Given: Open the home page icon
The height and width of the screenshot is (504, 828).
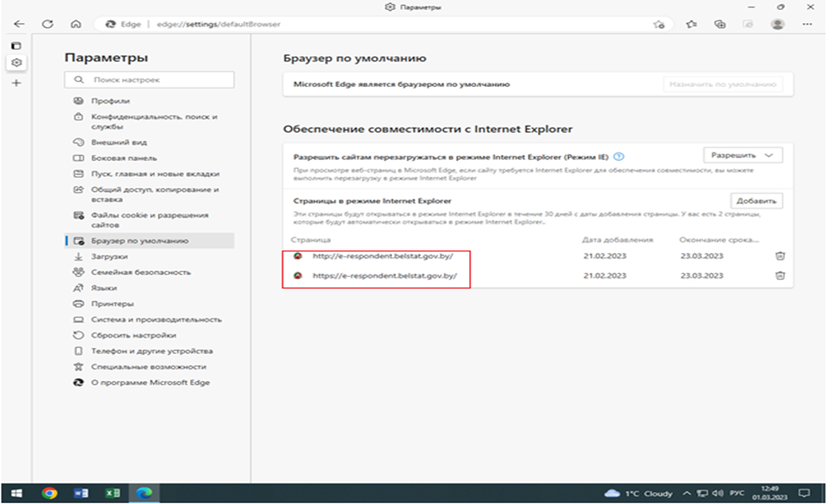Looking at the screenshot, I should click(76, 24).
